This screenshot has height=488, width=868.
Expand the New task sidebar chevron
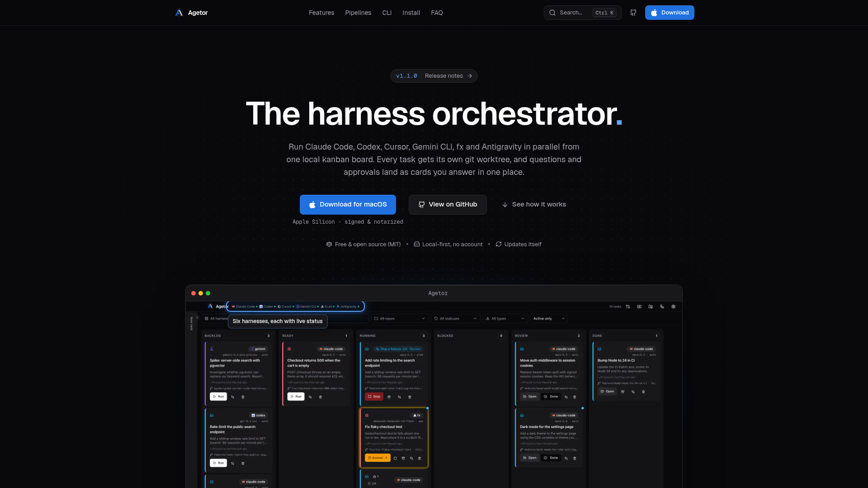pyautogui.click(x=197, y=317)
